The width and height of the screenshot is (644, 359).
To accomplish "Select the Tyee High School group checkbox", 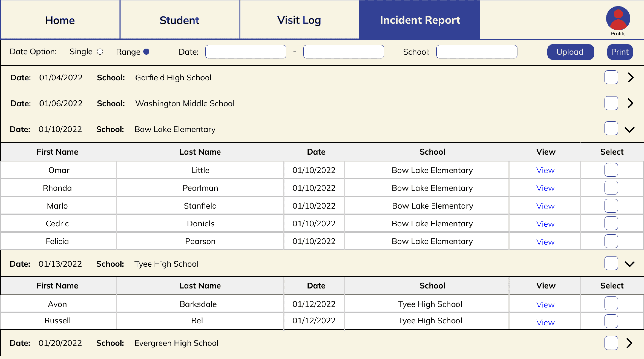I will [x=611, y=263].
